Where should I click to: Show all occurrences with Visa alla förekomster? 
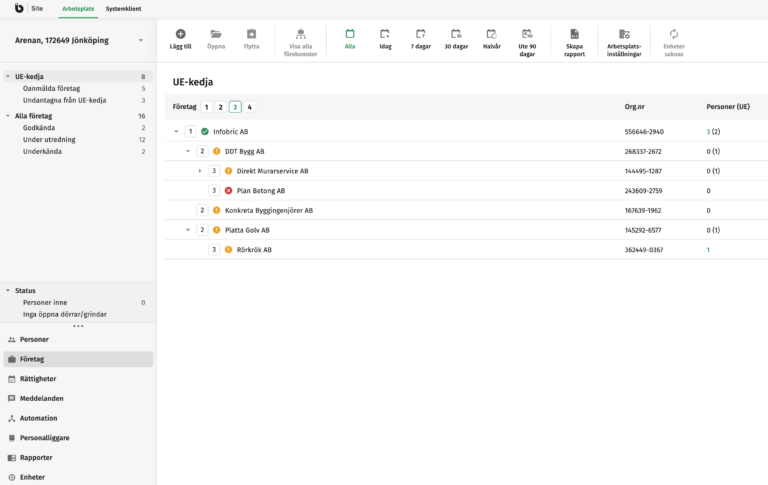[x=301, y=34]
